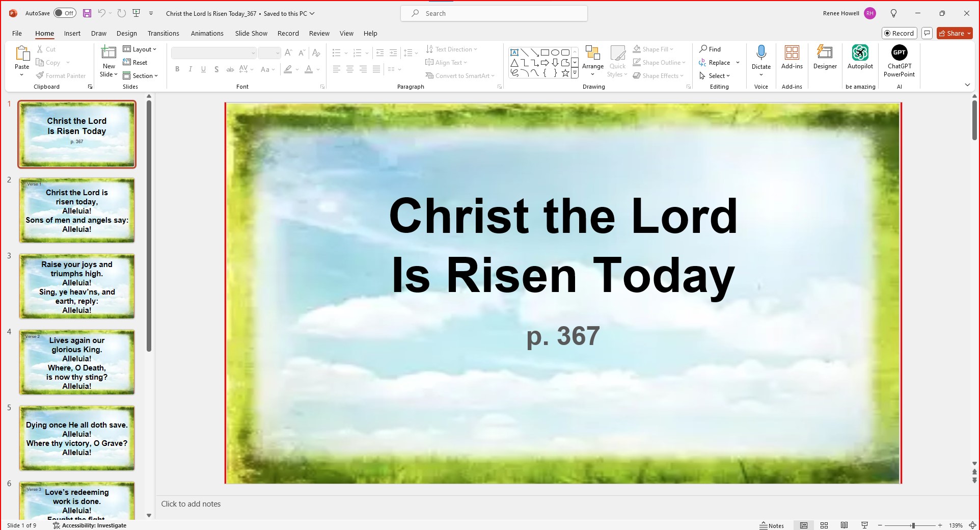
Task: Launch the Autopilot add-in
Action: point(860,57)
